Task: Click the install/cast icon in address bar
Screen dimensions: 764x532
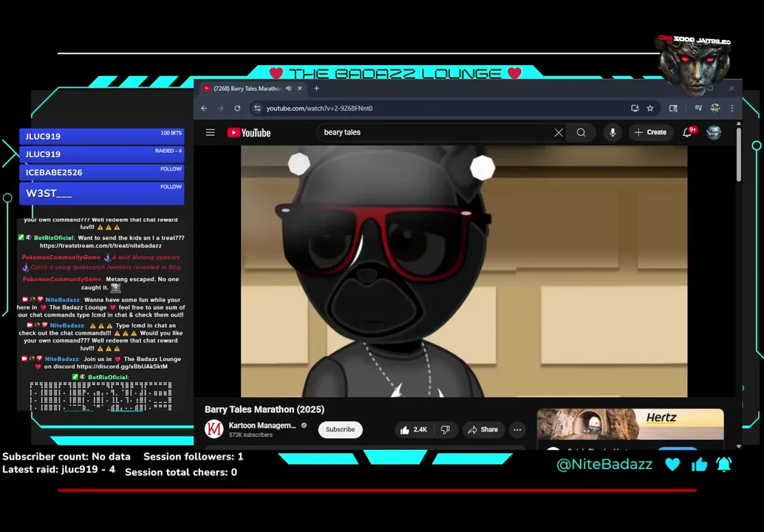Action: [635, 108]
